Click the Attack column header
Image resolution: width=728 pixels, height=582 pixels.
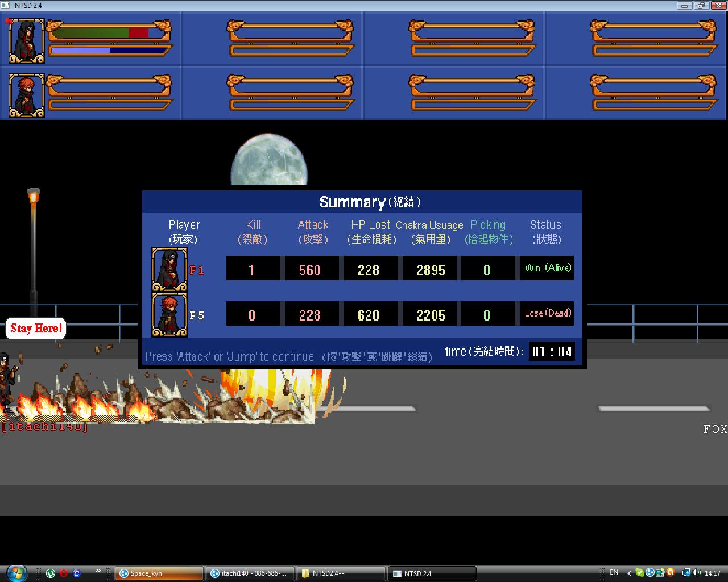tap(313, 231)
